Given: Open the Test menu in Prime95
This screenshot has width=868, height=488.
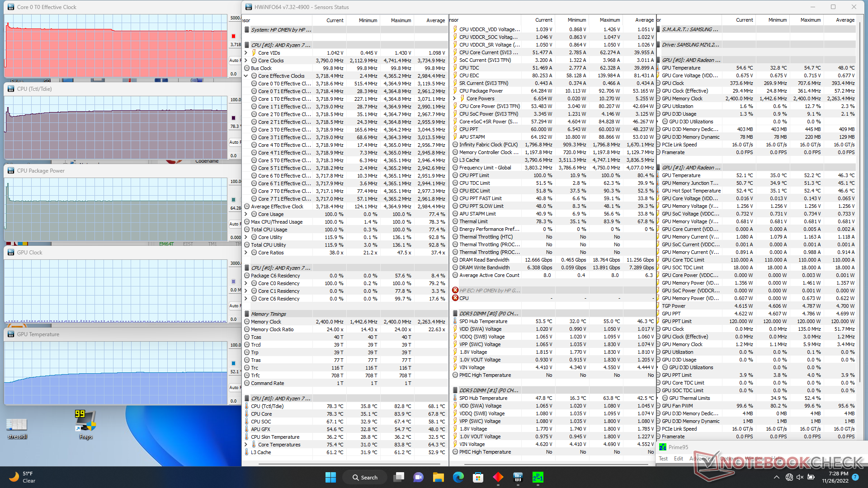Looking at the screenshot, I should coord(663,459).
